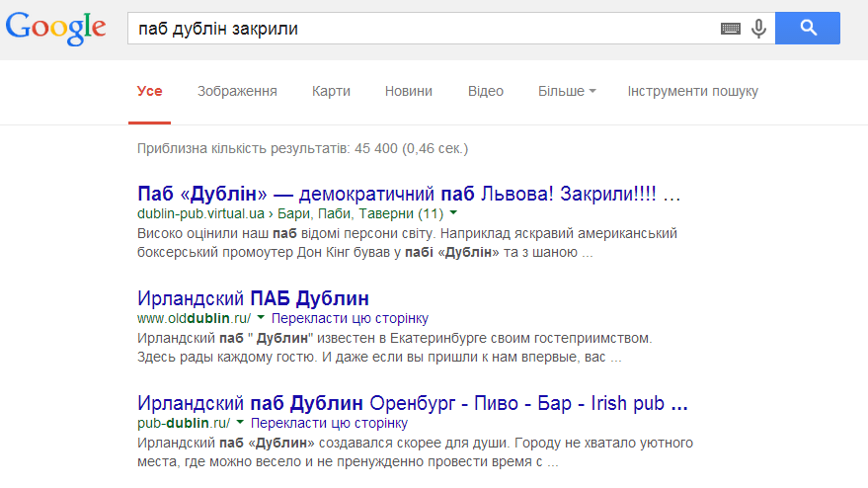Expand the 'Більше' dropdown menu
Screen dimensions: 868x488
click(x=567, y=92)
